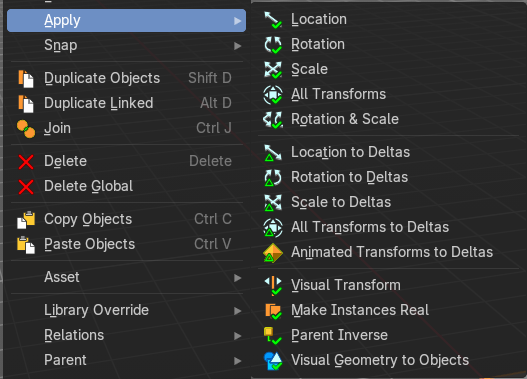Screen dimensions: 527x379
Task: Choose Visual Geometry to Objects
Action: click(389, 360)
